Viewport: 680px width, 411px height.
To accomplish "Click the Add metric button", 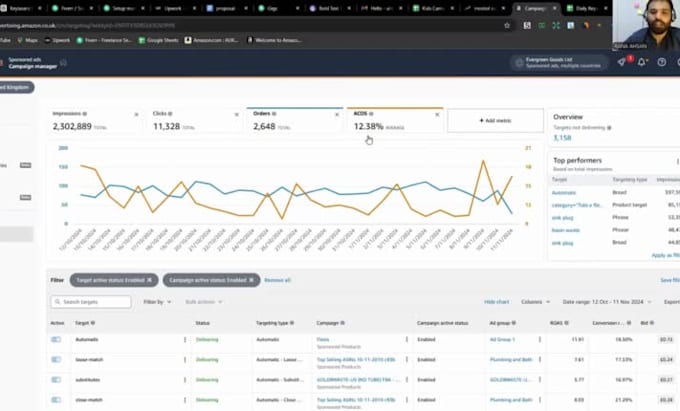I will coord(495,121).
